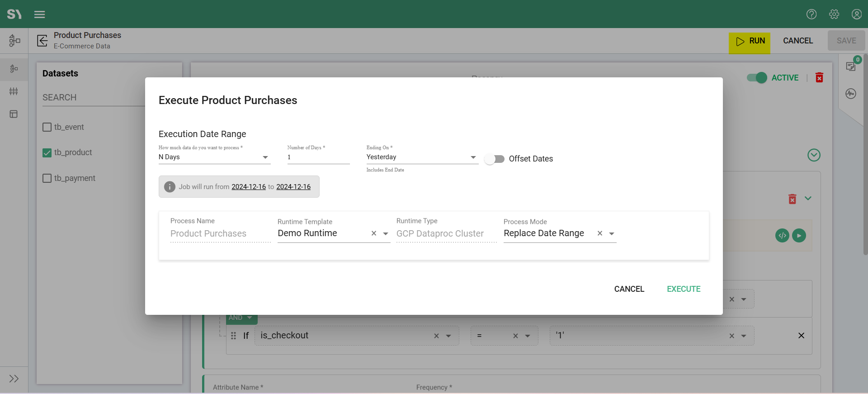Screen dimensions: 868x394
Task: Open the Ending On Yesterday dropdown
Action: coord(421,157)
